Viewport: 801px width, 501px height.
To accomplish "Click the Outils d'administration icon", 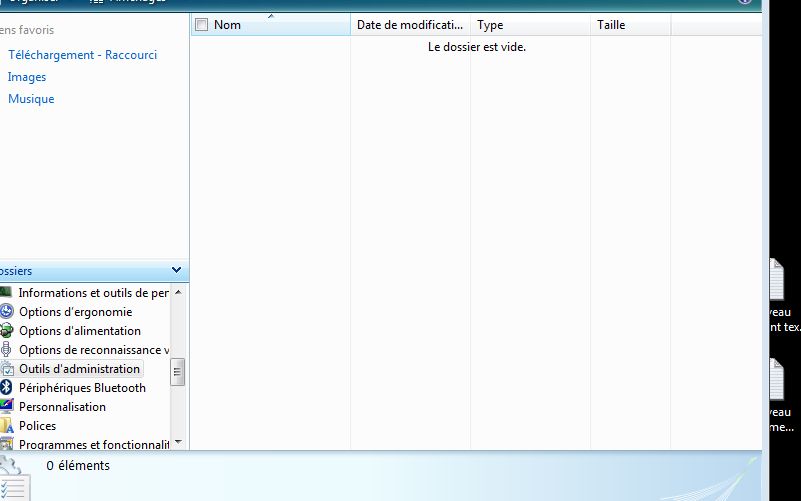I will tap(7, 369).
